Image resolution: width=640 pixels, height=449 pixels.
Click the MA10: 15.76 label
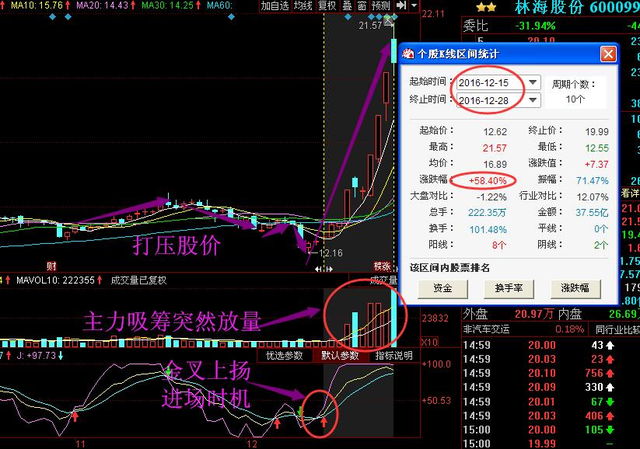tap(37, 5)
